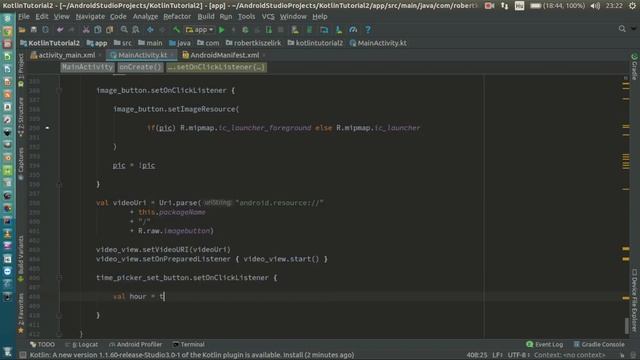Click the SDK Manager icon

click(x=339, y=30)
